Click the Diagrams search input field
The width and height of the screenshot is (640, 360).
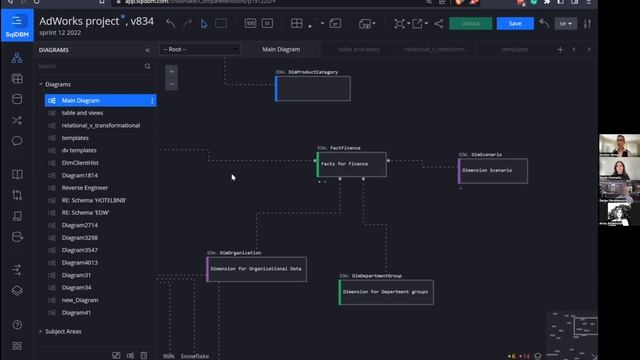pos(91,66)
